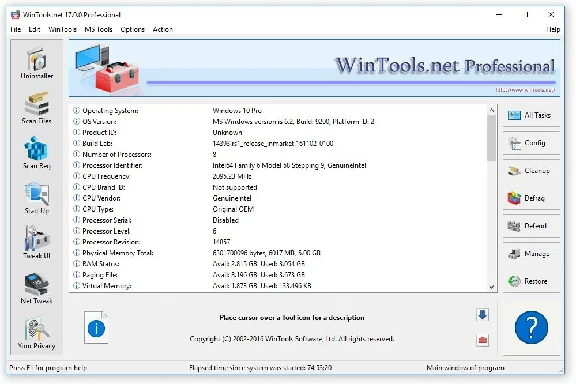
Task: Click the blue info document icon
Action: (x=96, y=328)
